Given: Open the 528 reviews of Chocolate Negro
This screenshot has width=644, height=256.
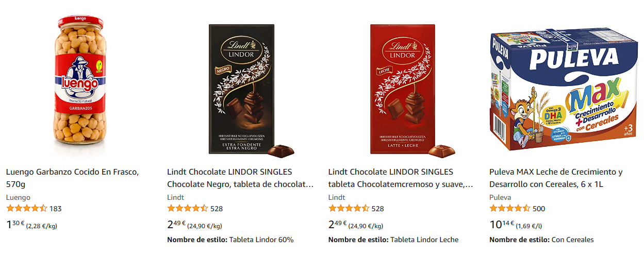Looking at the screenshot, I should click(x=217, y=209).
